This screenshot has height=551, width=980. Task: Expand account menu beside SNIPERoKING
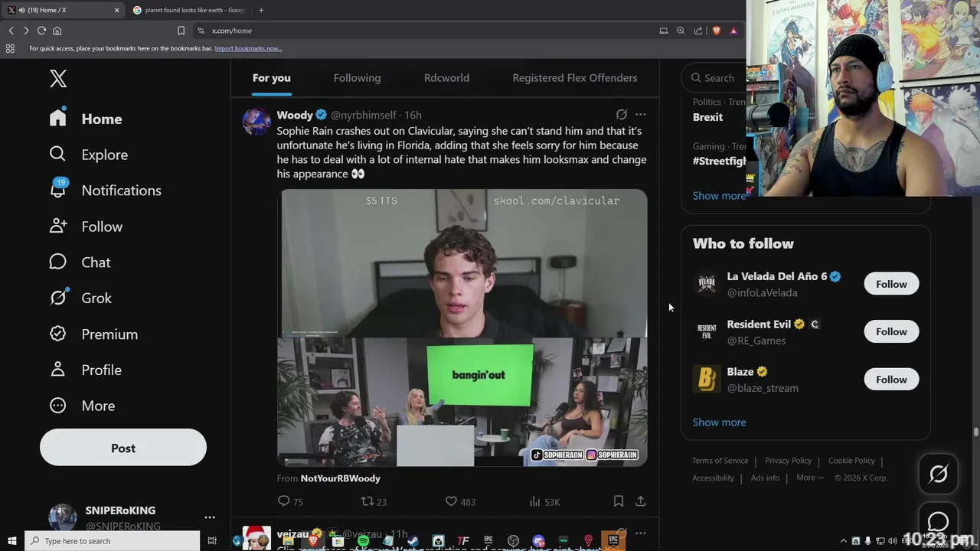coord(210,517)
